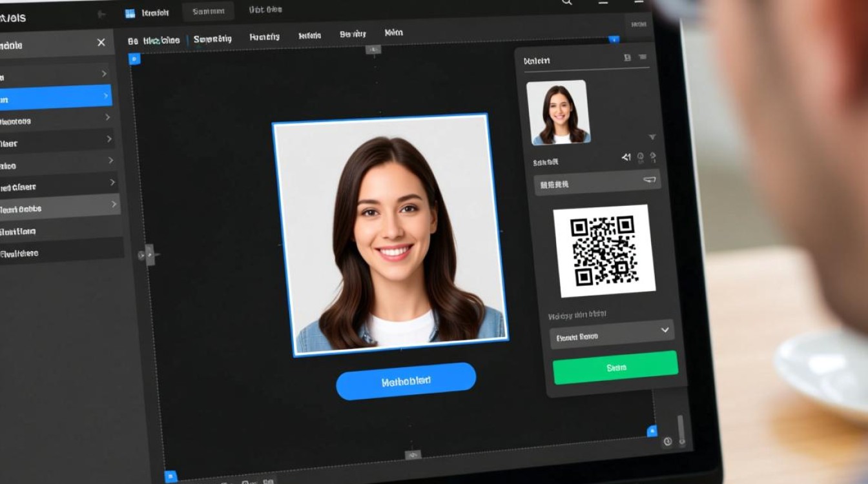Open the dropdown above the green button
This screenshot has width=868, height=484.
pyautogui.click(x=611, y=334)
